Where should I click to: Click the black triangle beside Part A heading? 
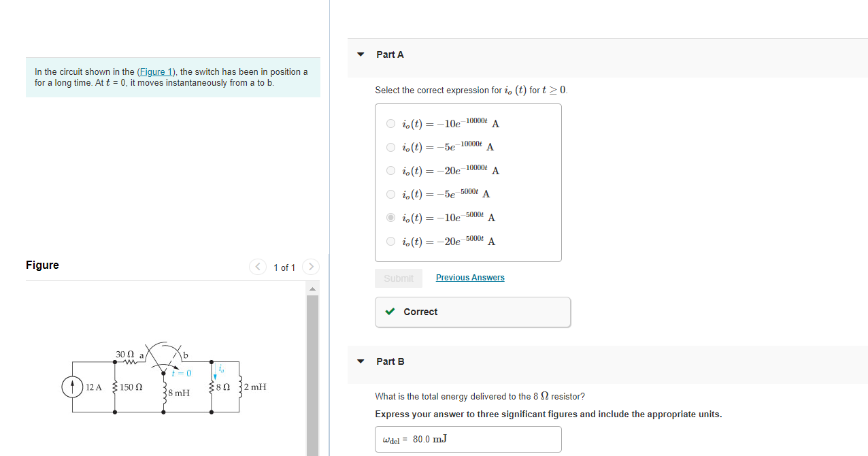(x=360, y=54)
